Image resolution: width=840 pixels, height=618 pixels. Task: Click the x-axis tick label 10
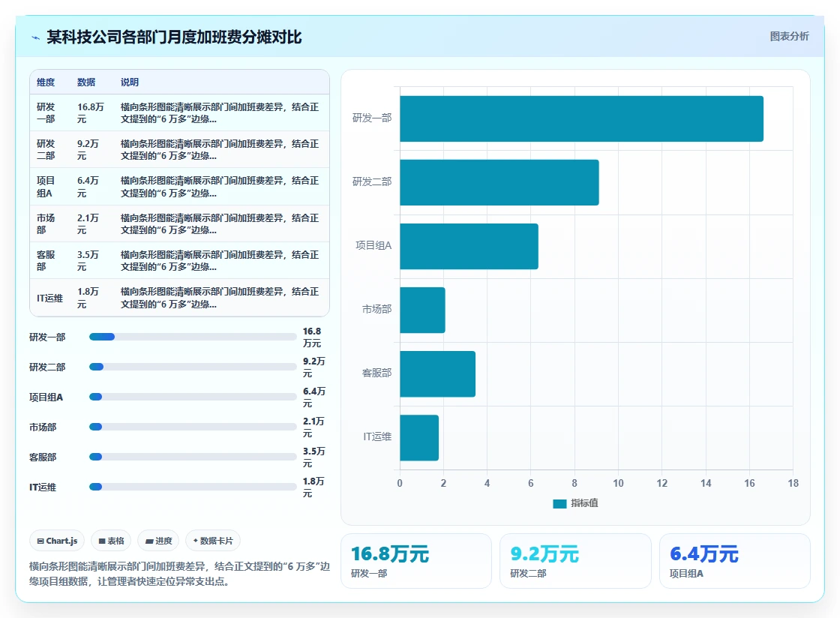(x=618, y=483)
